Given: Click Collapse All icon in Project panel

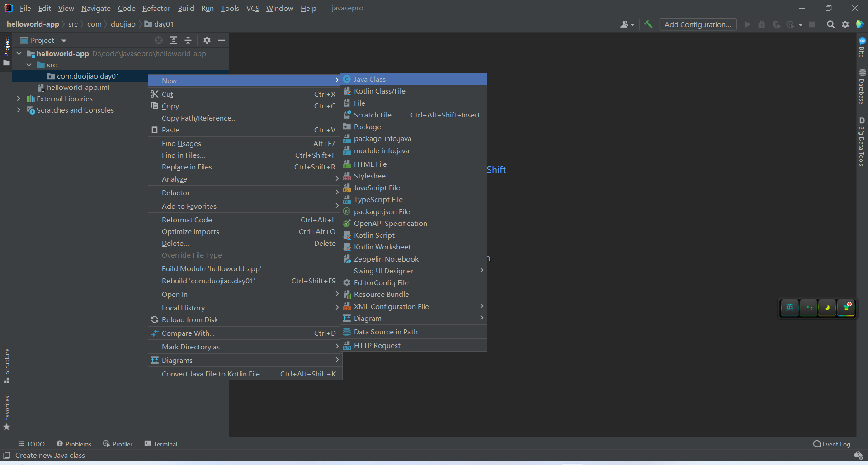Looking at the screenshot, I should 188,40.
